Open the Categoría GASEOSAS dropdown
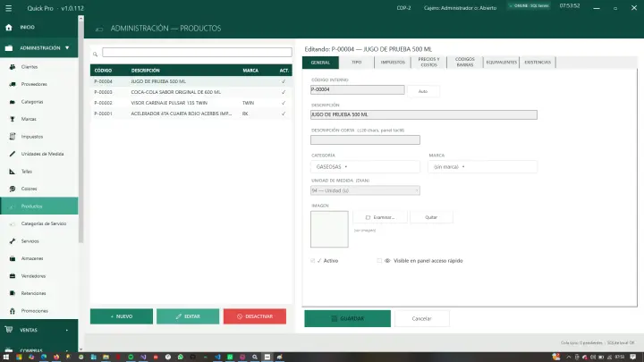 365,166
